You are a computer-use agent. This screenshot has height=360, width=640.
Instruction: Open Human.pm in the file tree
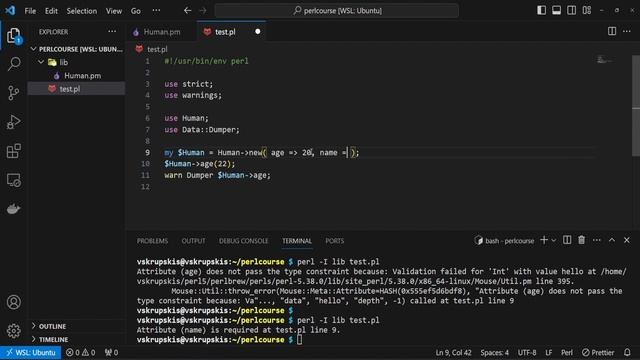[x=76, y=76]
